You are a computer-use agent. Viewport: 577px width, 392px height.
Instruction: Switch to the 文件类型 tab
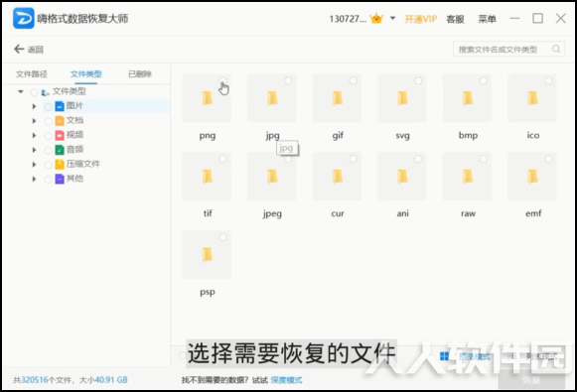(x=86, y=73)
